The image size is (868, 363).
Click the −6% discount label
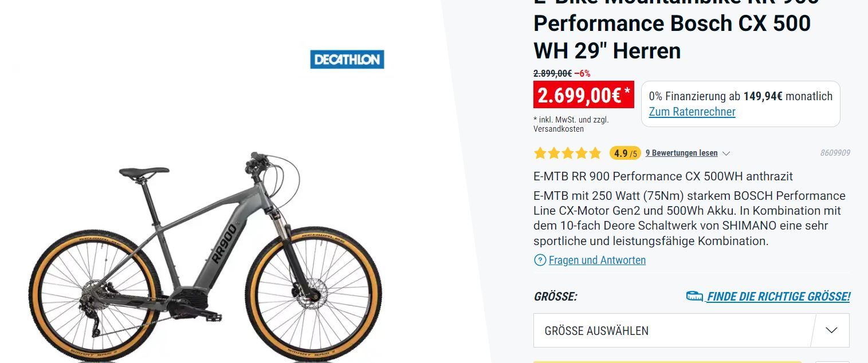click(582, 73)
